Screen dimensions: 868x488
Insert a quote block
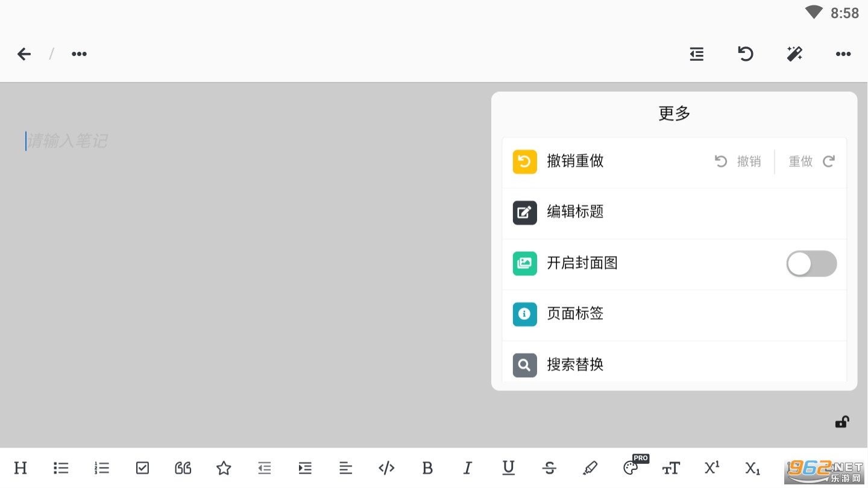(183, 468)
